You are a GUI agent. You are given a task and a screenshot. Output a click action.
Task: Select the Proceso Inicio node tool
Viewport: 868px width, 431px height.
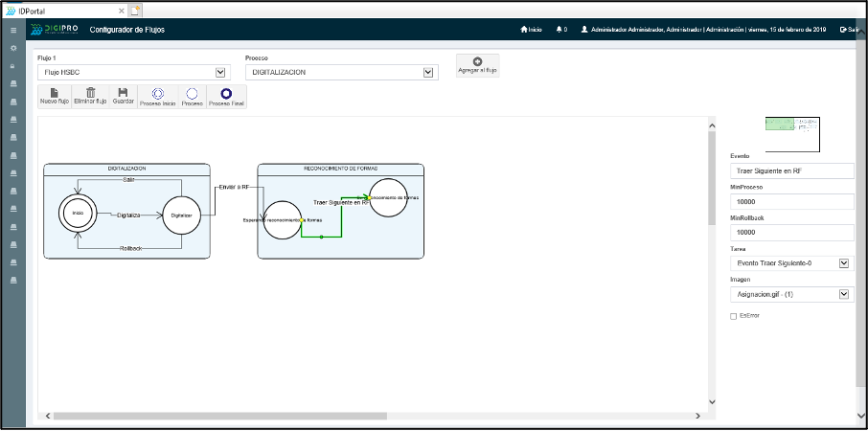tap(157, 96)
